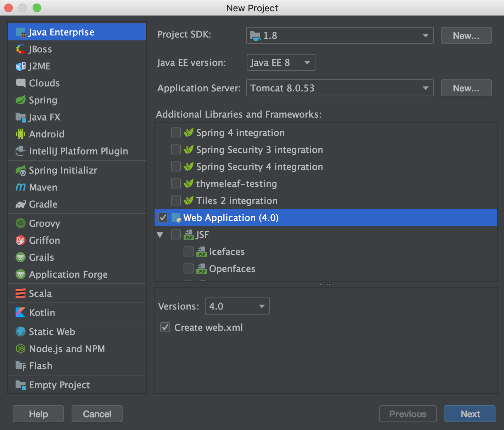Pick the Groovy G icon
The image size is (504, 430).
point(21,224)
